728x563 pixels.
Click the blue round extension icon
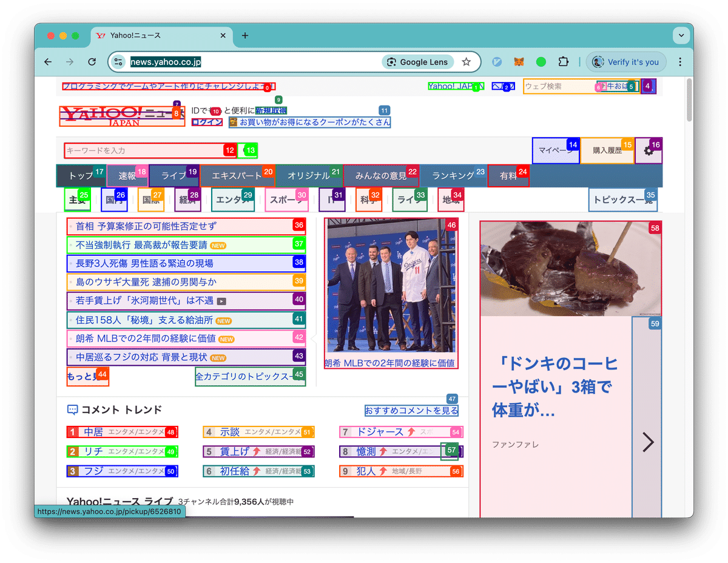pos(497,62)
